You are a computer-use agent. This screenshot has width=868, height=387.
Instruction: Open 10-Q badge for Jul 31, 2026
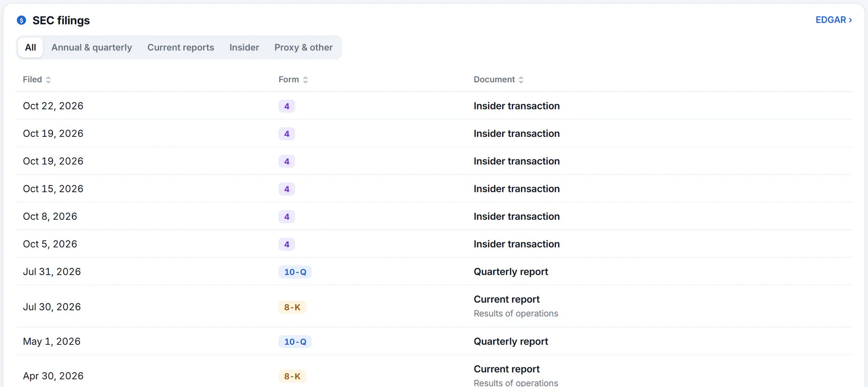[x=295, y=272]
